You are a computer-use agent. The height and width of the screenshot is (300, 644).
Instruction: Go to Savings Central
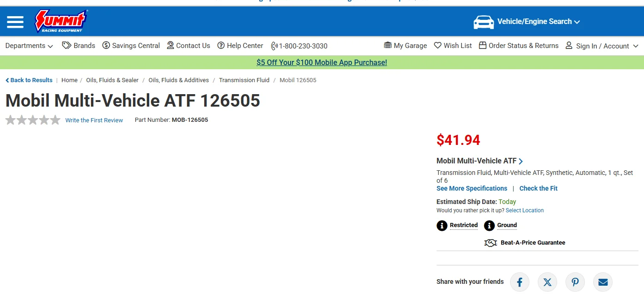[x=131, y=46]
